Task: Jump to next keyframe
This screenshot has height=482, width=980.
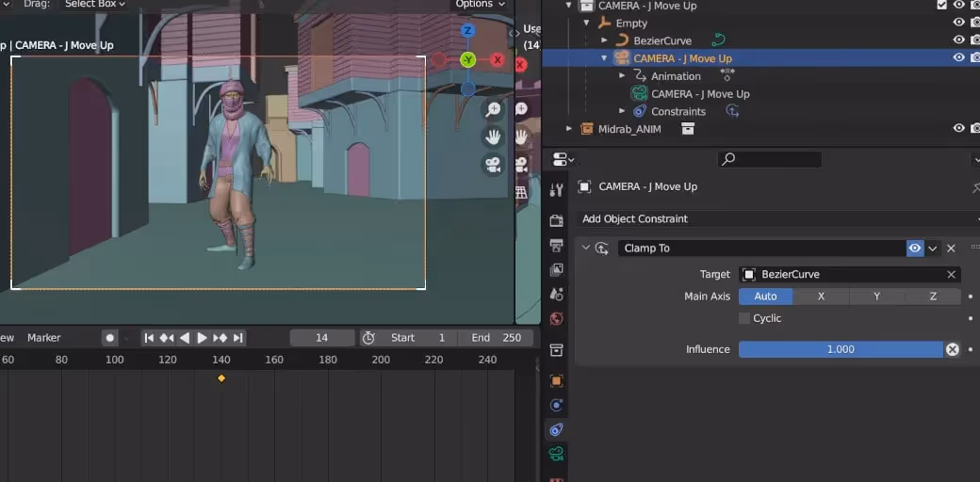Action: (220, 338)
